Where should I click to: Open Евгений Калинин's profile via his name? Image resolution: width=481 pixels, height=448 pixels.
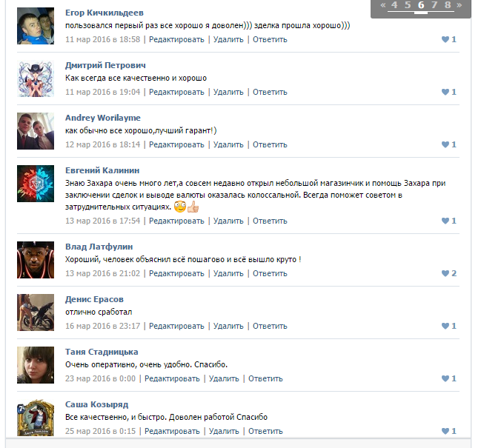[102, 170]
